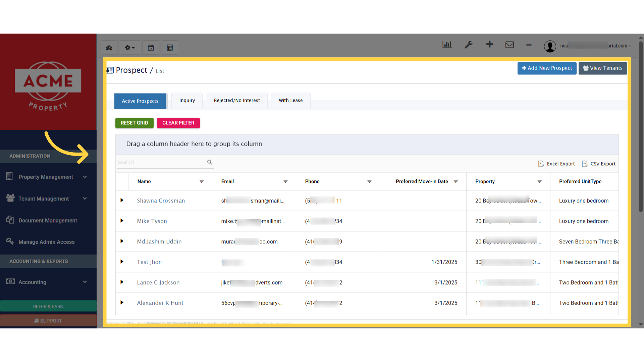
Task: Switch to the Inquiry tab
Action: coord(187,101)
